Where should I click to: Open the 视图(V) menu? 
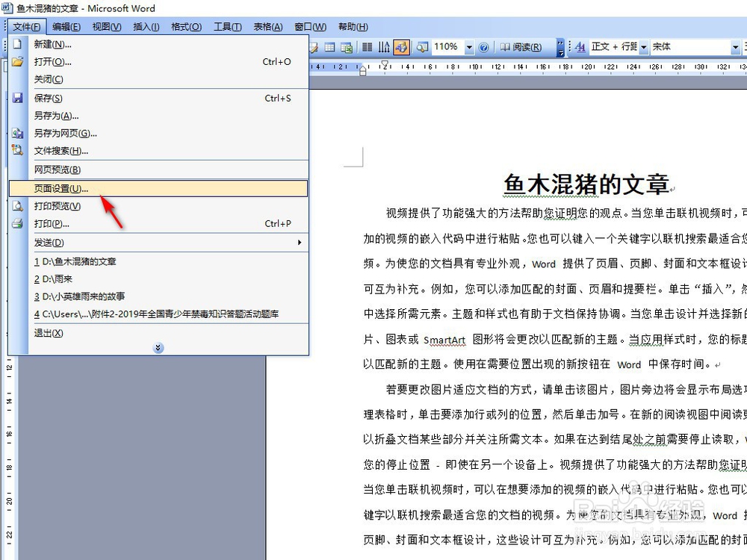tap(107, 27)
